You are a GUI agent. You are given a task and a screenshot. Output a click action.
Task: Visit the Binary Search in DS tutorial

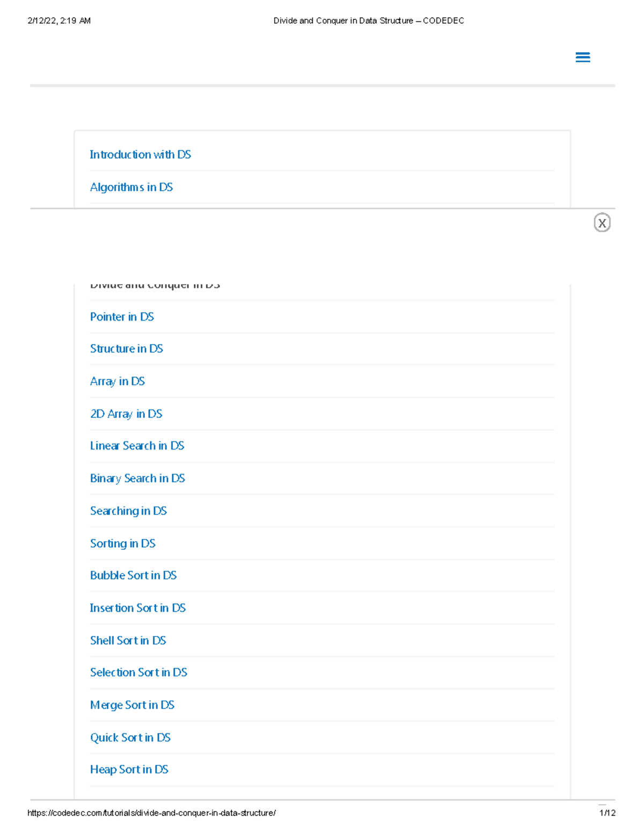click(137, 478)
